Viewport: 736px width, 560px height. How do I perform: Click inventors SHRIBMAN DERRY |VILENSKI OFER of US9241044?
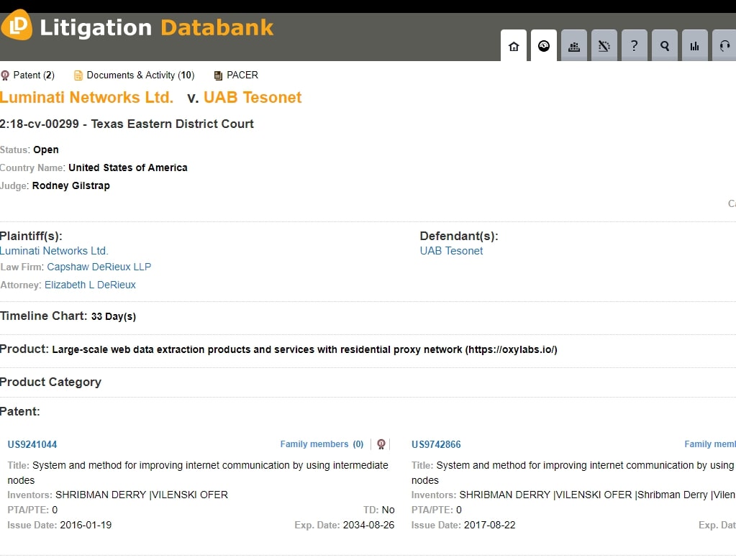coord(142,495)
